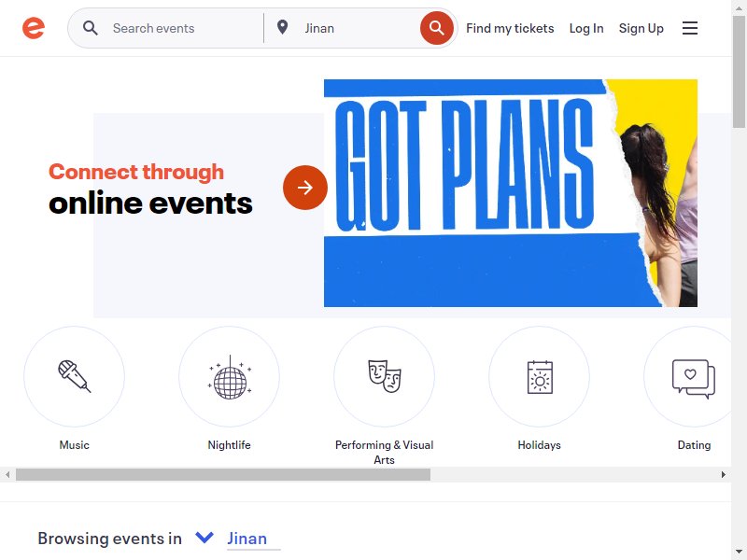Click the magnifier icon beside Search events

click(90, 28)
